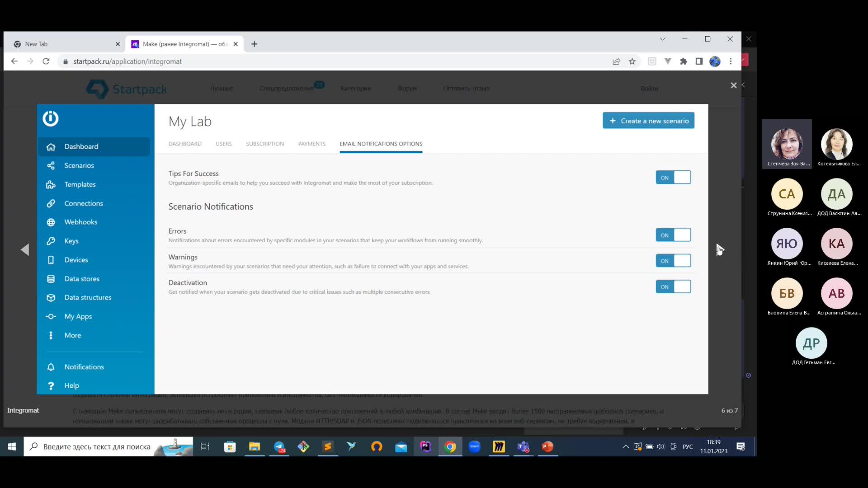This screenshot has height=488, width=868.
Task: Select participant Степчева Зоя video tile
Action: pos(787,144)
